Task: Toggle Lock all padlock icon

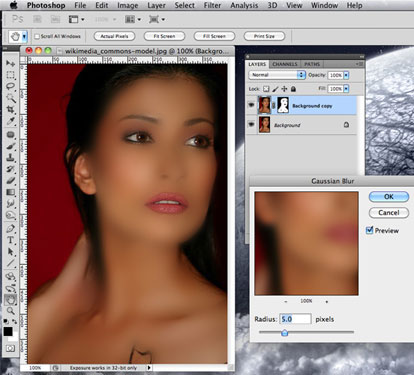Action: click(293, 89)
